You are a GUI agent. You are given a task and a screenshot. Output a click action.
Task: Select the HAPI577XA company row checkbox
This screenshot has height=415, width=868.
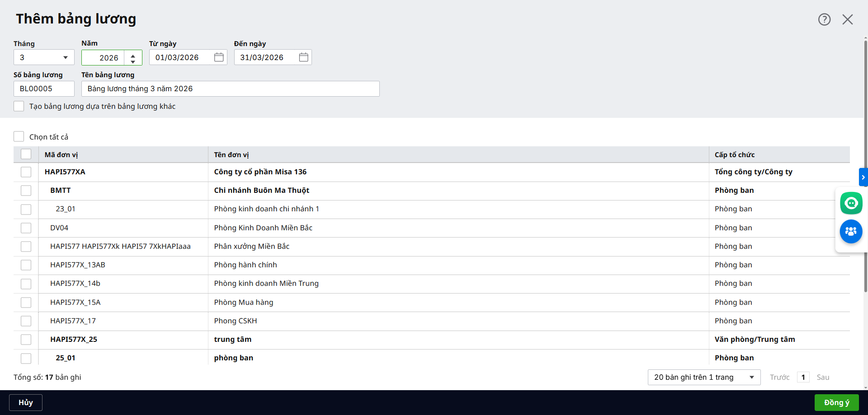(x=26, y=172)
